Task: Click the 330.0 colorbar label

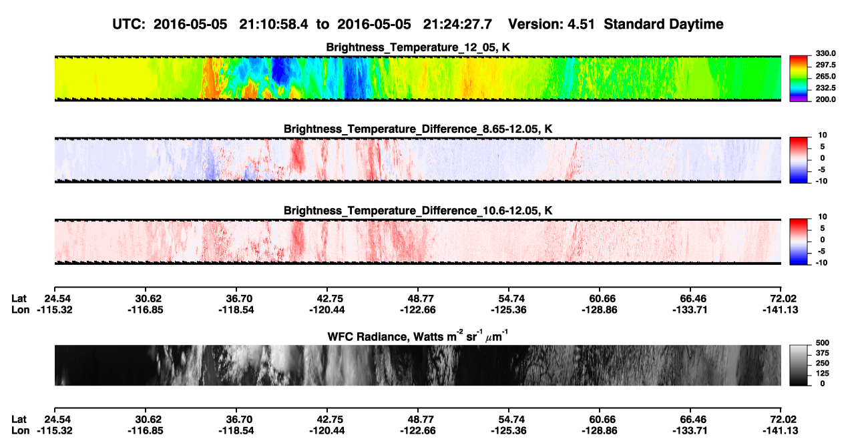Action: [826, 53]
